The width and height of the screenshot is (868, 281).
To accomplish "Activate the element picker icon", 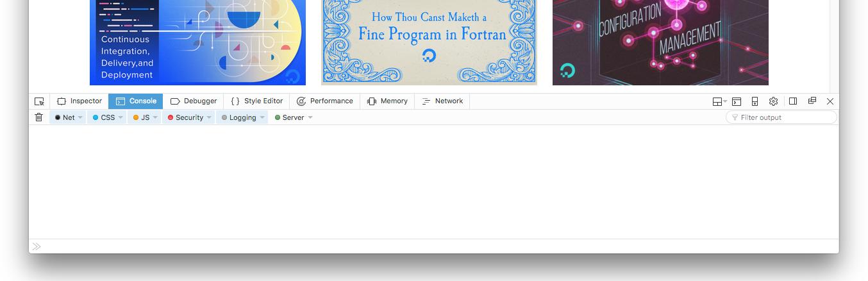I will pyautogui.click(x=39, y=101).
